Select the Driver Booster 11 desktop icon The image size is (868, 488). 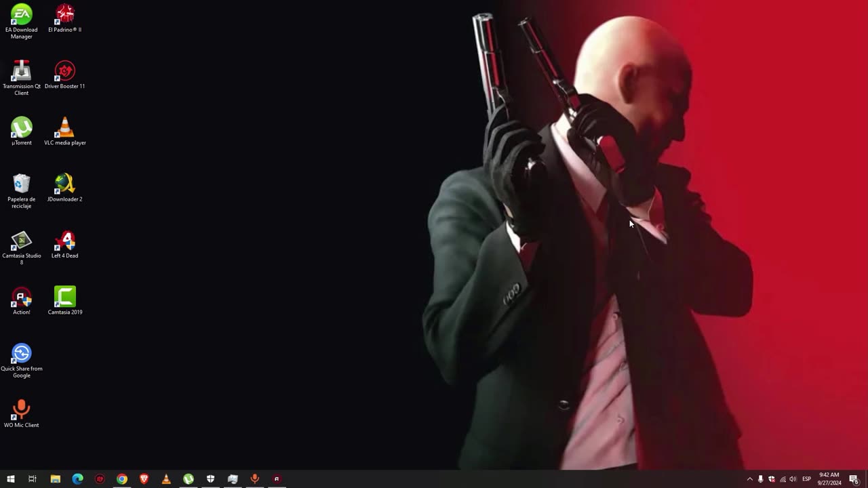pos(64,75)
